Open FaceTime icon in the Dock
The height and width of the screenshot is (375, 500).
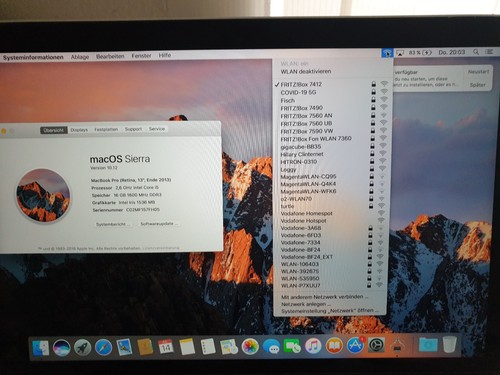pyautogui.click(x=292, y=346)
